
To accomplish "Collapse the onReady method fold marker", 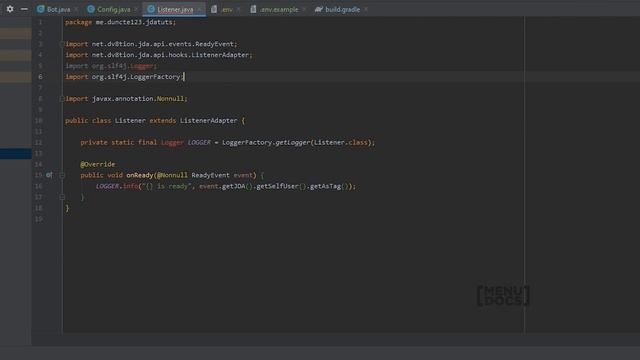I will 62,176.
